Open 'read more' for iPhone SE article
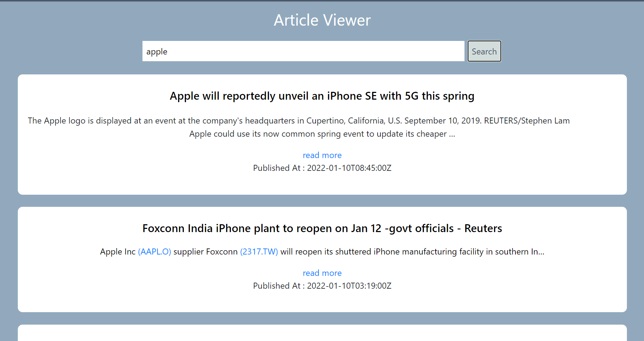The width and height of the screenshot is (644, 341). [322, 155]
